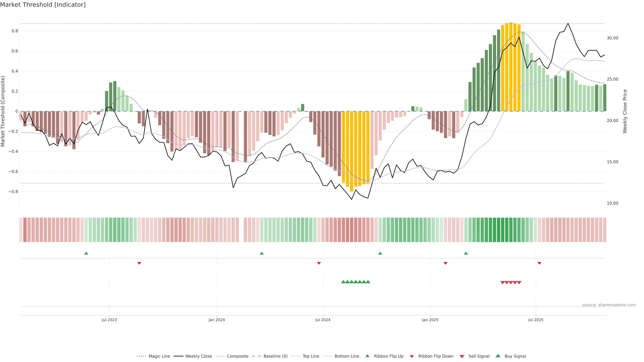
Task: Click the ribbon flip up marker before Jul 2023
Action: coord(86,253)
